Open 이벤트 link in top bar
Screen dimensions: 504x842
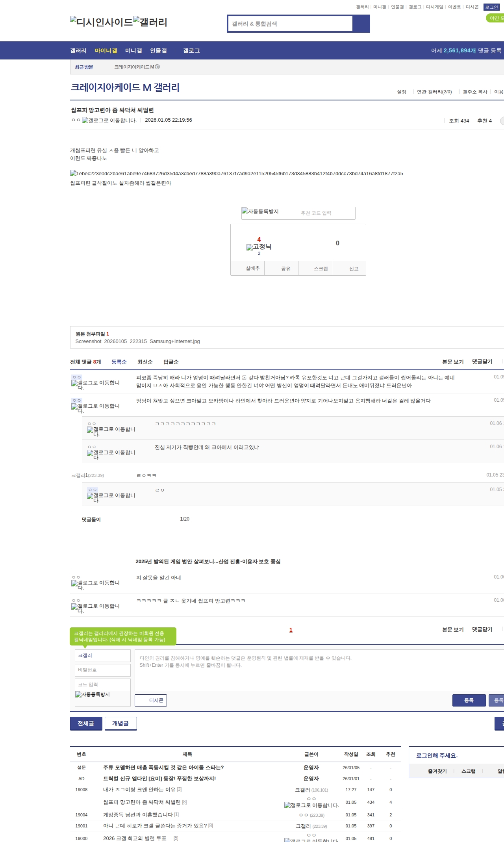[x=454, y=7]
